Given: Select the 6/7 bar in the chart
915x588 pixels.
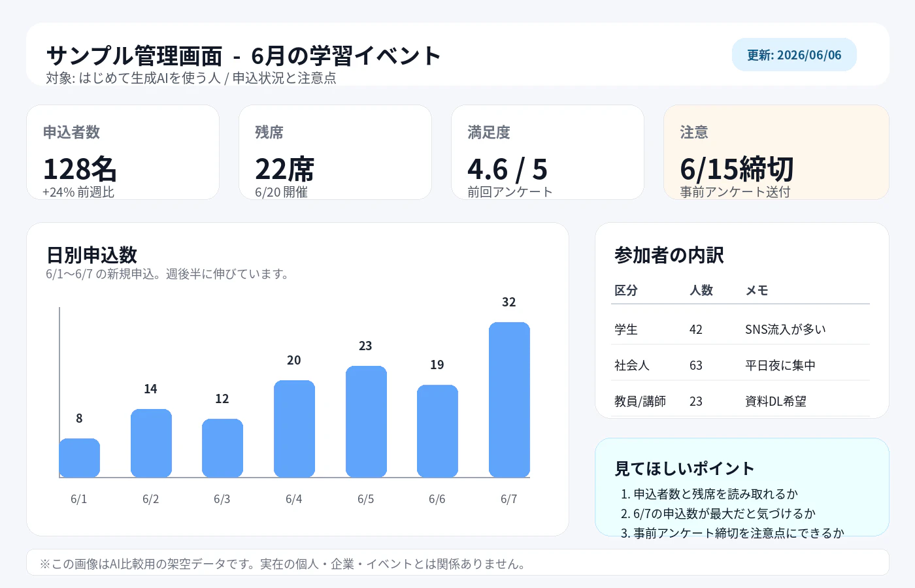Looking at the screenshot, I should 509,399.
